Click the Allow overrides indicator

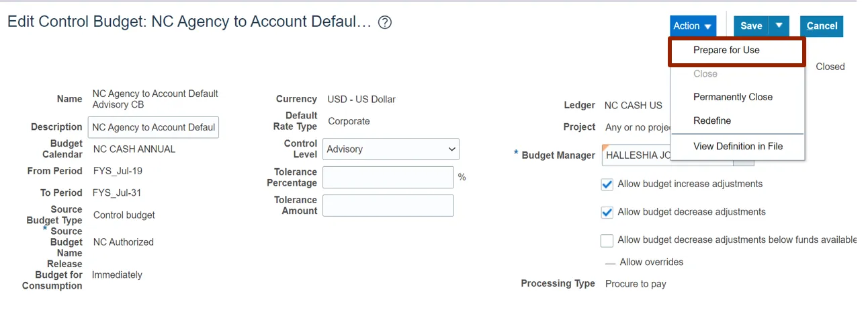click(610, 263)
